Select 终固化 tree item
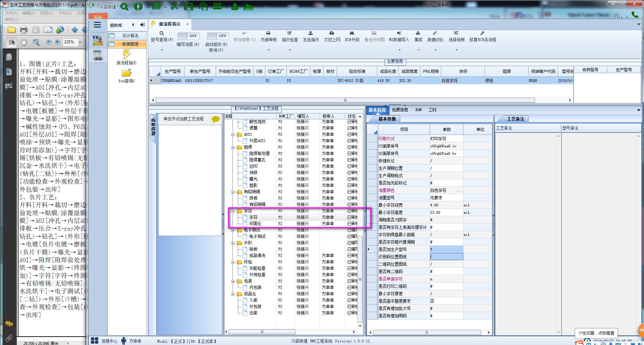Viewport: 644px width, 345px height. coord(255,224)
